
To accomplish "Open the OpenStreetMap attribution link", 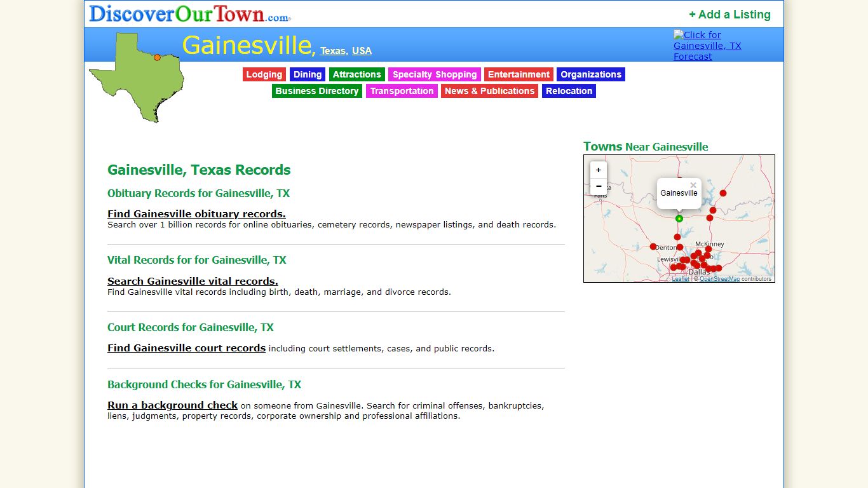I will click(719, 279).
